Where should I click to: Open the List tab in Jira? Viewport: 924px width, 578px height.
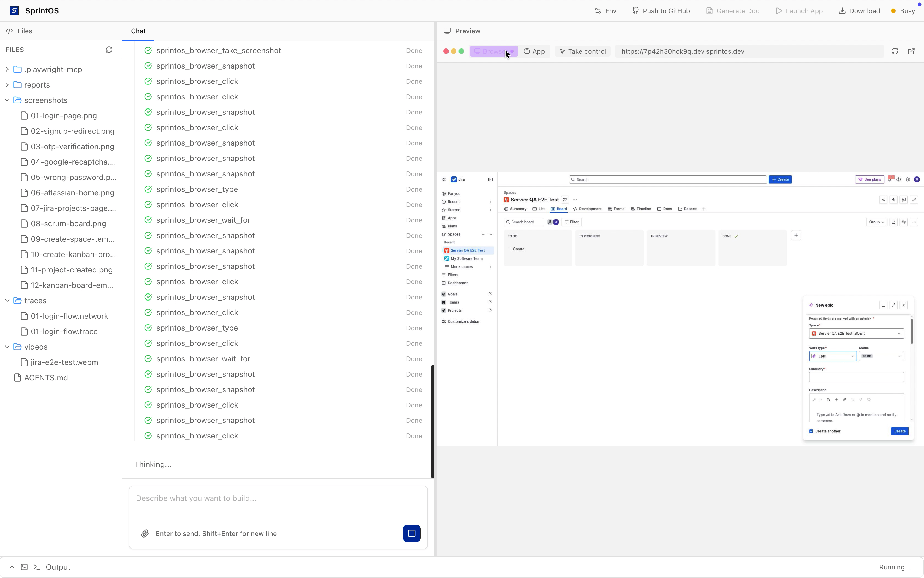coord(538,209)
